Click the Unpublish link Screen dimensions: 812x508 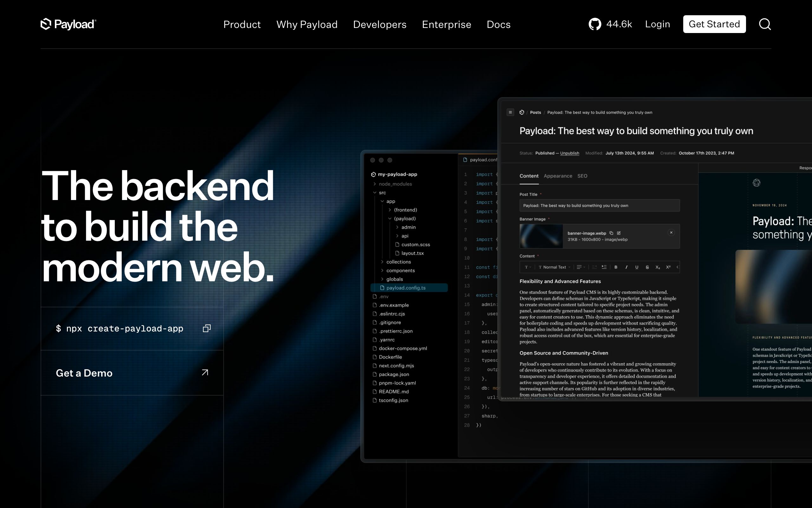569,153
